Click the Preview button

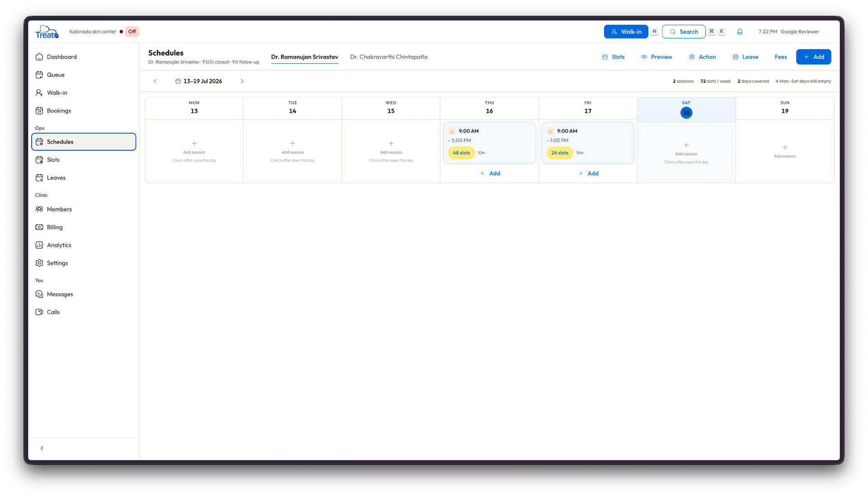pos(656,57)
